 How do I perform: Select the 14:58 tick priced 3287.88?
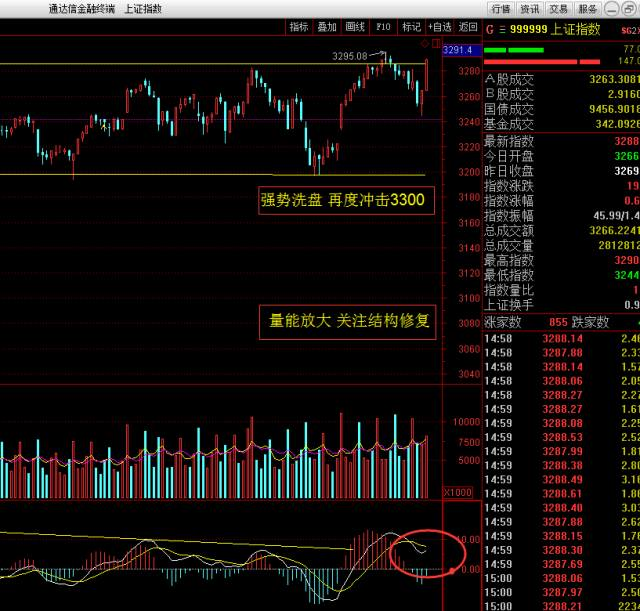tap(562, 353)
